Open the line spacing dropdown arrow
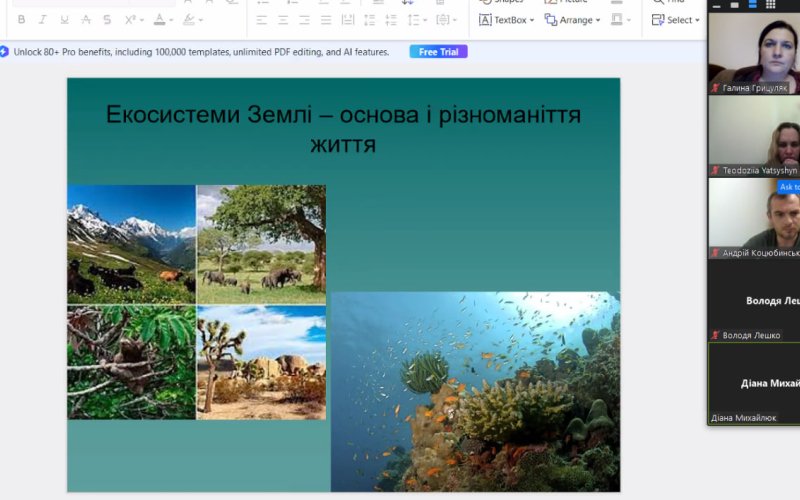 [x=425, y=20]
